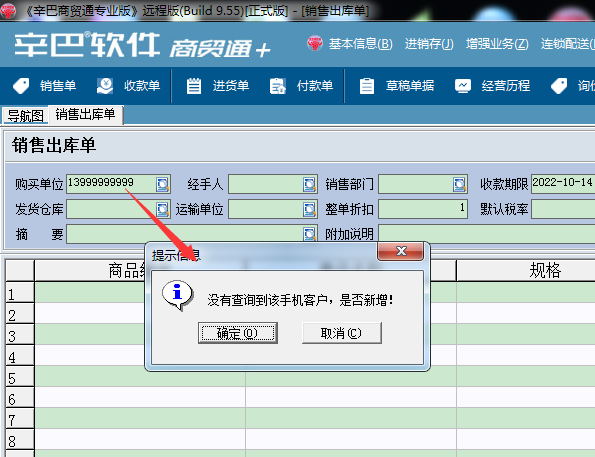
Task: Click the red logo icon before 基本信息
Action: pyautogui.click(x=315, y=43)
